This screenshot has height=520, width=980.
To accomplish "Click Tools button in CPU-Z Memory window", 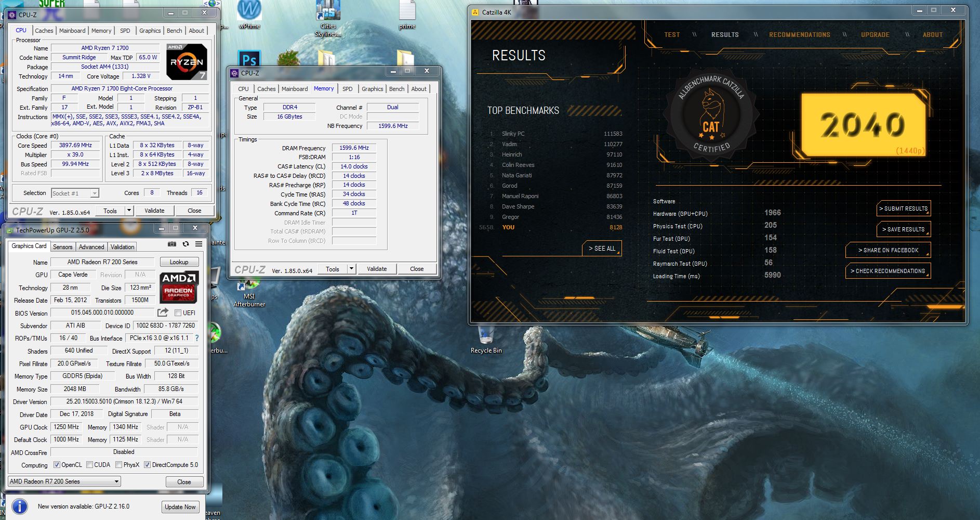I will click(x=333, y=269).
